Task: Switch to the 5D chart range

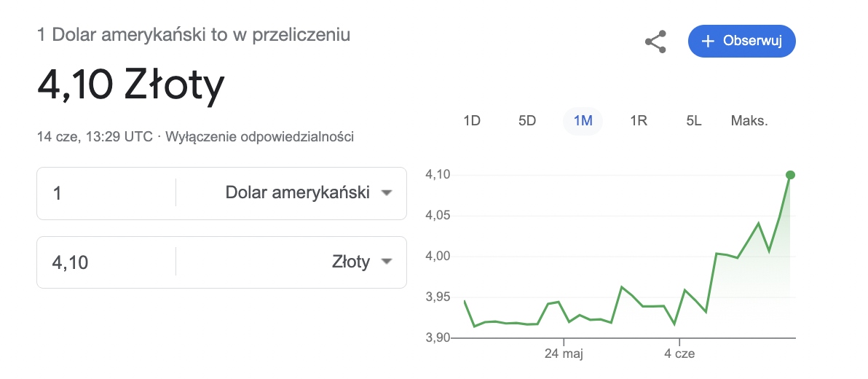Action: (x=527, y=121)
